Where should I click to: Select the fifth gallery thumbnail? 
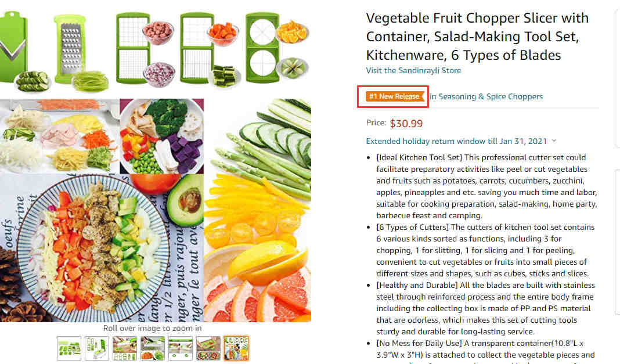(181, 348)
